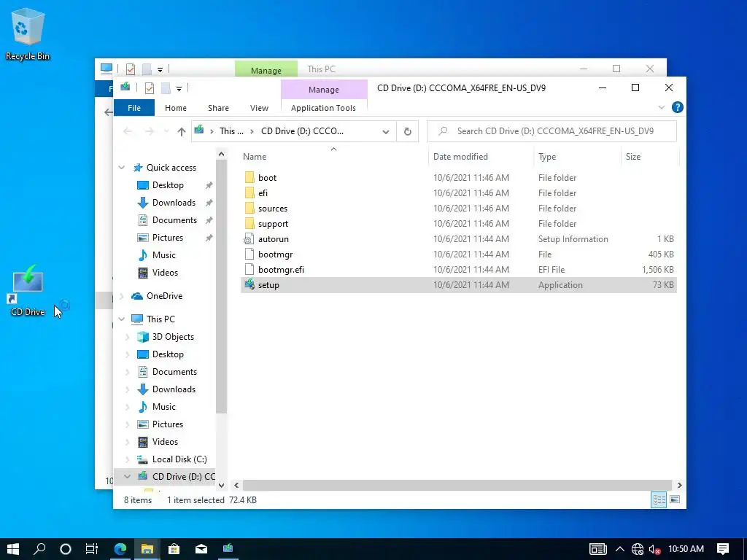Viewport: 747px width, 560px height.
Task: Open the Mail taskbar icon
Action: click(201, 549)
